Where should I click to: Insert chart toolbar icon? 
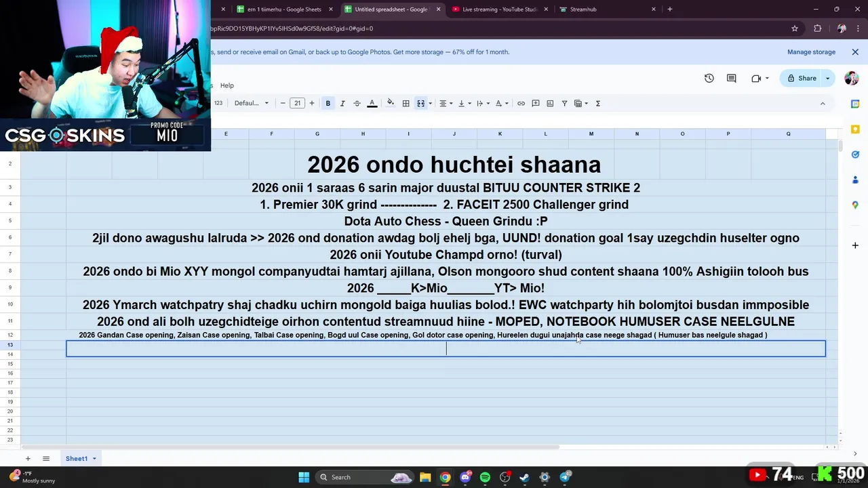pyautogui.click(x=550, y=103)
